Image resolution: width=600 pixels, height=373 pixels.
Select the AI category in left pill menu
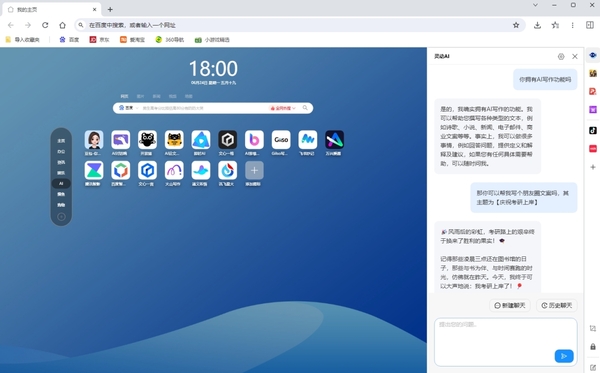coord(61,184)
